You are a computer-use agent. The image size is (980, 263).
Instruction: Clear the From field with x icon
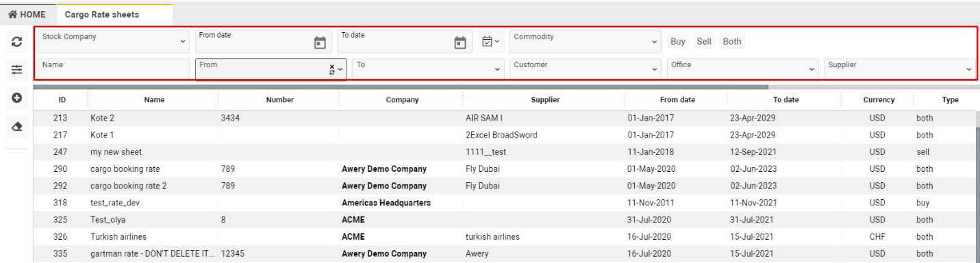coord(332,67)
